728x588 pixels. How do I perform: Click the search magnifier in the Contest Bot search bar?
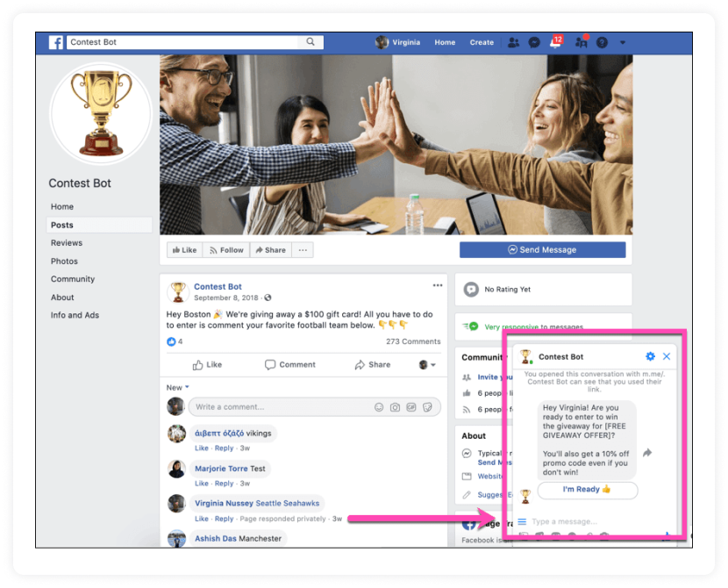point(311,41)
